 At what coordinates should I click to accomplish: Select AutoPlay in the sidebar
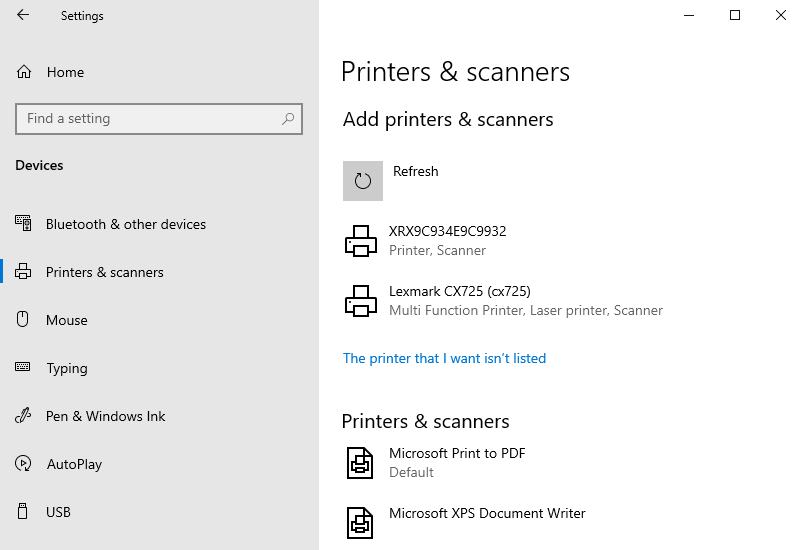[74, 464]
